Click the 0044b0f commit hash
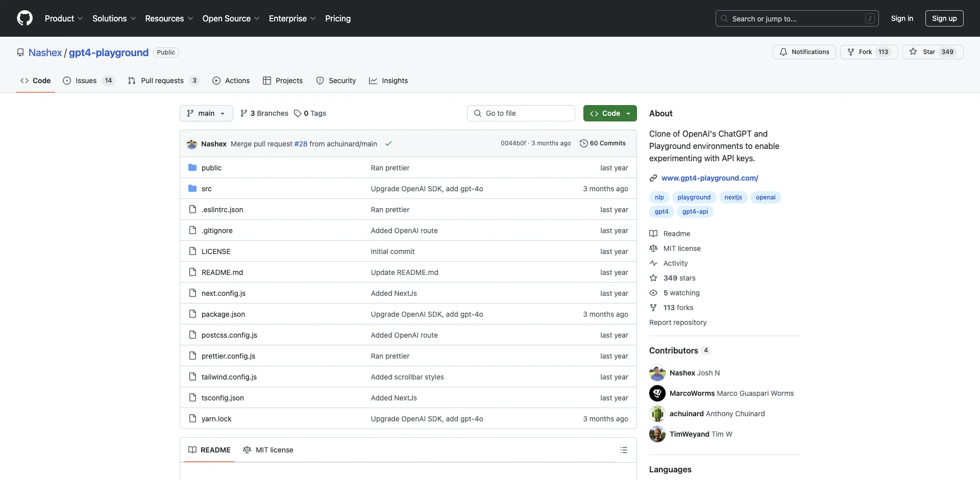Viewport: 980px width, 480px height. [x=513, y=143]
